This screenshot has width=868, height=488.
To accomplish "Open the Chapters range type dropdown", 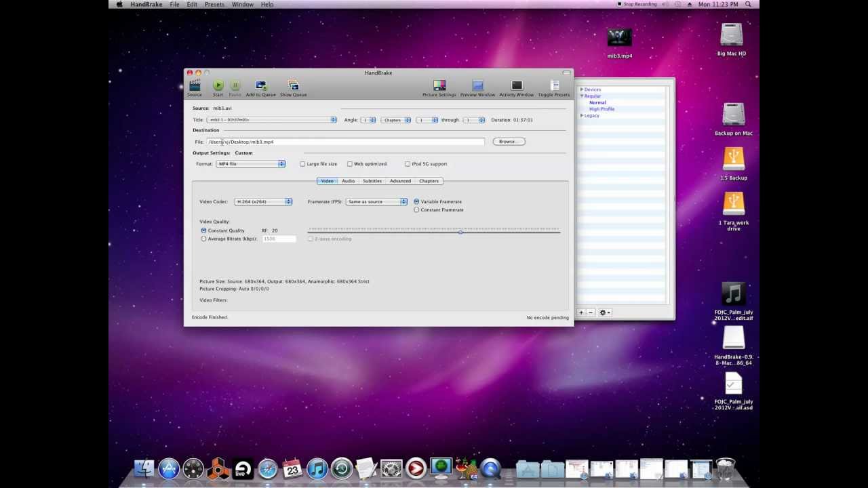I will coord(396,120).
